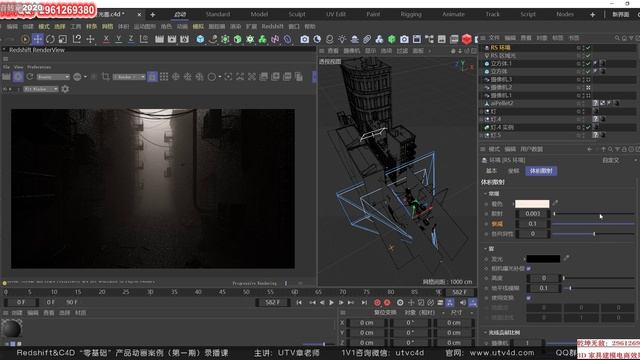Adjust the 自向异性 slider
The height and width of the screenshot is (360, 640).
(593, 234)
